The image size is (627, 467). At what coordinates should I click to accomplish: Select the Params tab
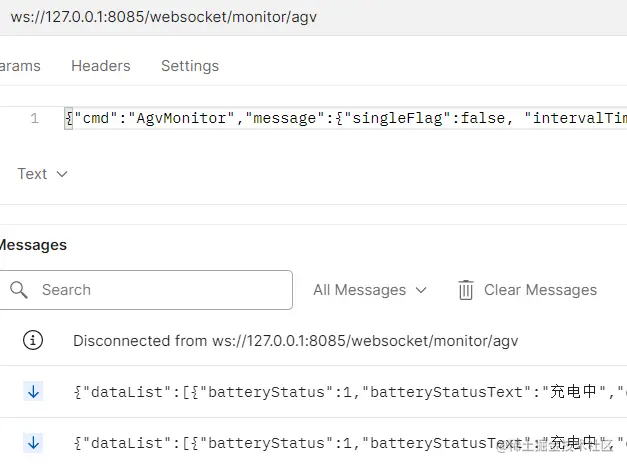[20, 66]
